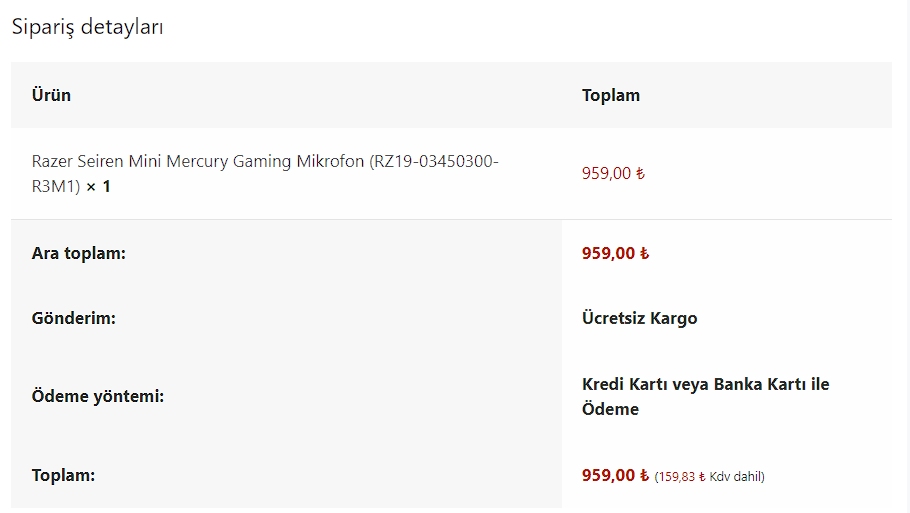The image size is (910, 513).
Task: Click the bold subtotal amount 959,00
Action: pos(608,253)
